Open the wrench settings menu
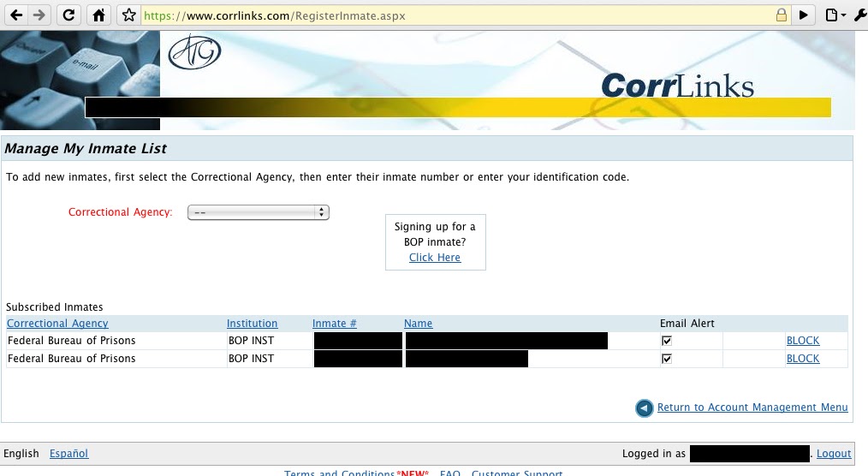The height and width of the screenshot is (476, 868). (x=861, y=15)
